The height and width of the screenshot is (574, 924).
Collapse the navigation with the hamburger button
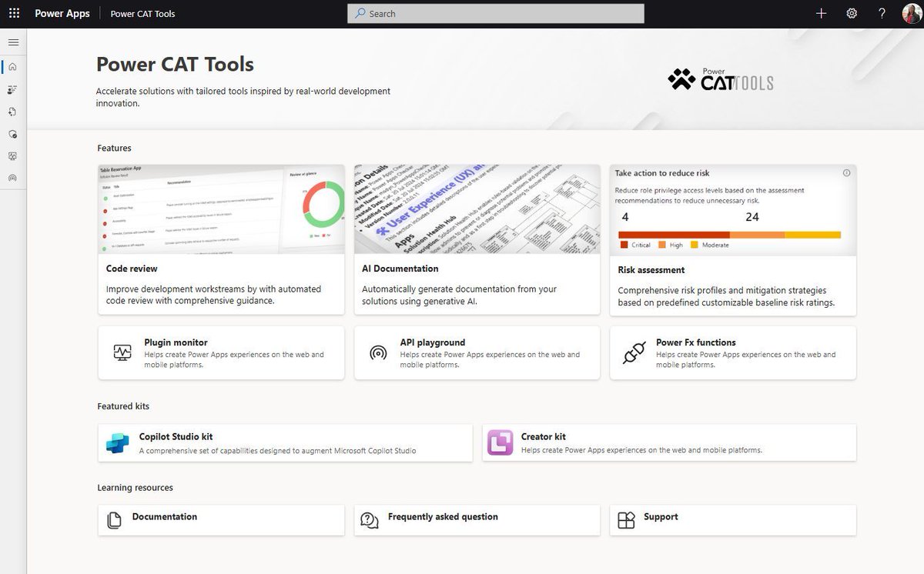click(x=12, y=42)
